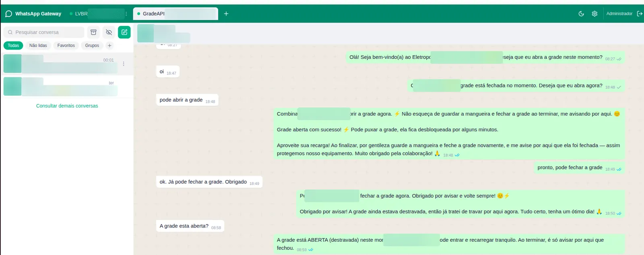Click message 'grade está fechada no momento'
This screenshot has width=644, height=255.
(x=516, y=85)
